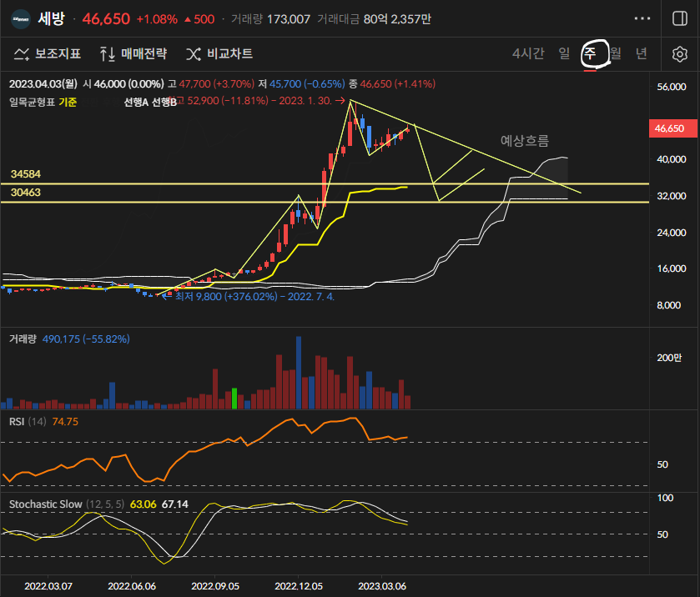Click the red 46,650 price tag on axis
The image size is (700, 597).
coord(672,128)
